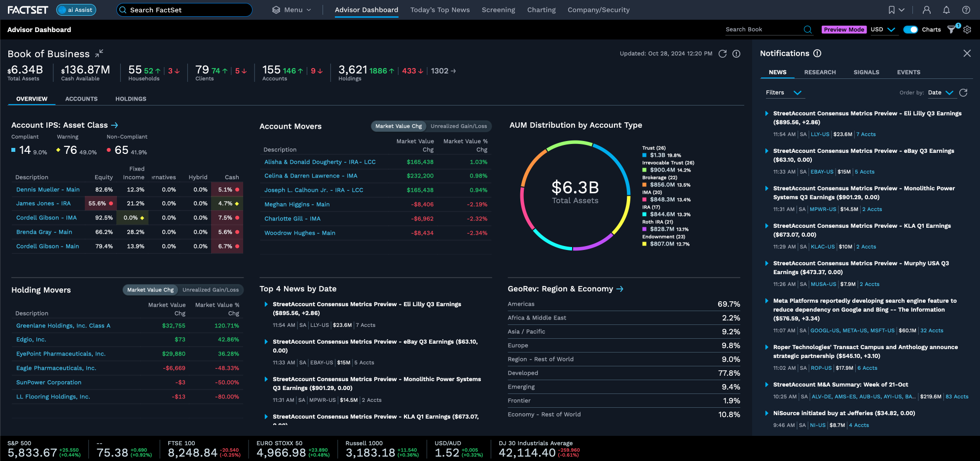The height and width of the screenshot is (461, 980).
Task: Open MPWR-US ticker link in notifications
Action: pyautogui.click(x=823, y=210)
